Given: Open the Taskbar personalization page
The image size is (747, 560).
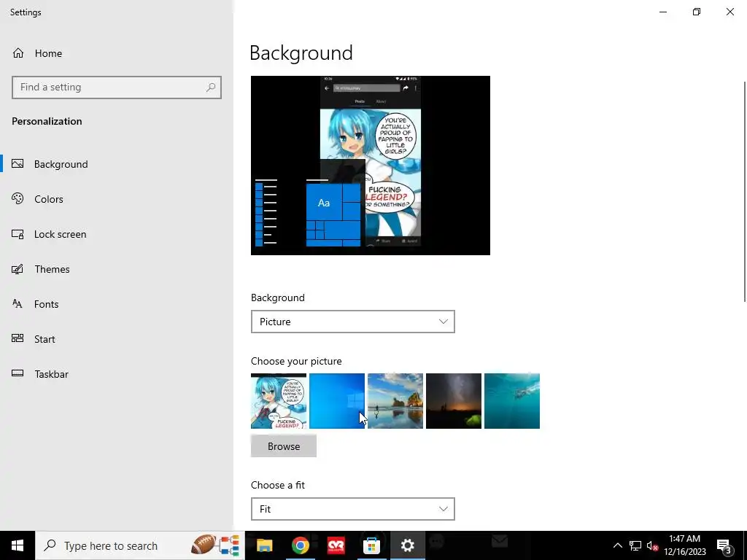Looking at the screenshot, I should tap(51, 374).
